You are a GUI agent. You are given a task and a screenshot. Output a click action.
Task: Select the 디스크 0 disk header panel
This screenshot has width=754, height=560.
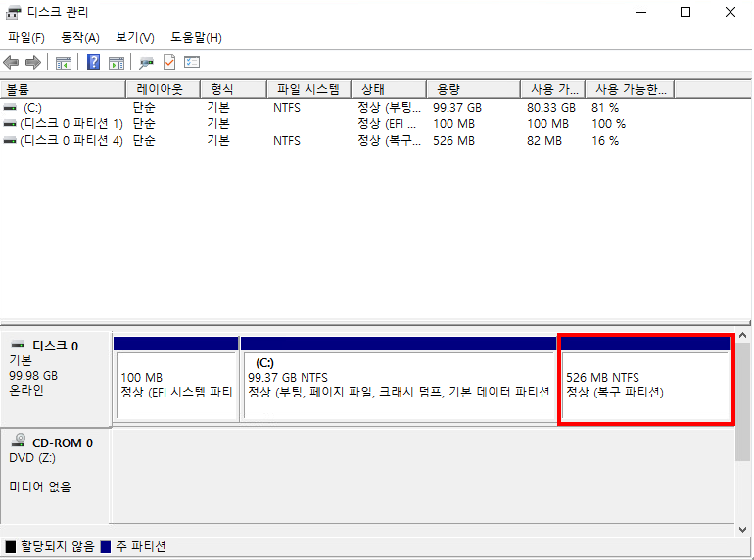[56, 378]
